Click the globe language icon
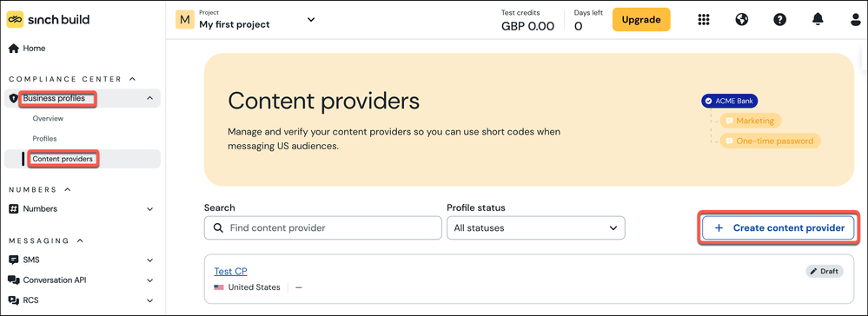 coord(742,19)
